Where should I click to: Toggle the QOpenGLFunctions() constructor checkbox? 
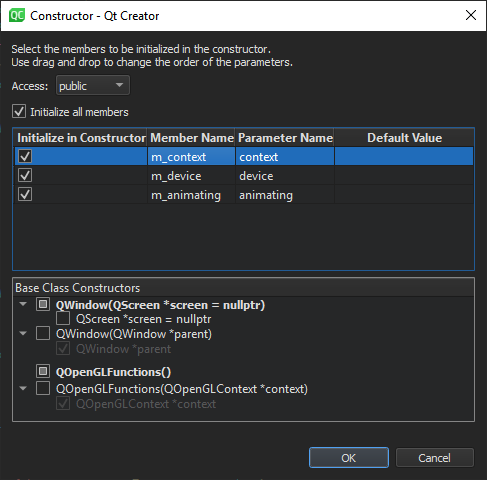click(43, 371)
